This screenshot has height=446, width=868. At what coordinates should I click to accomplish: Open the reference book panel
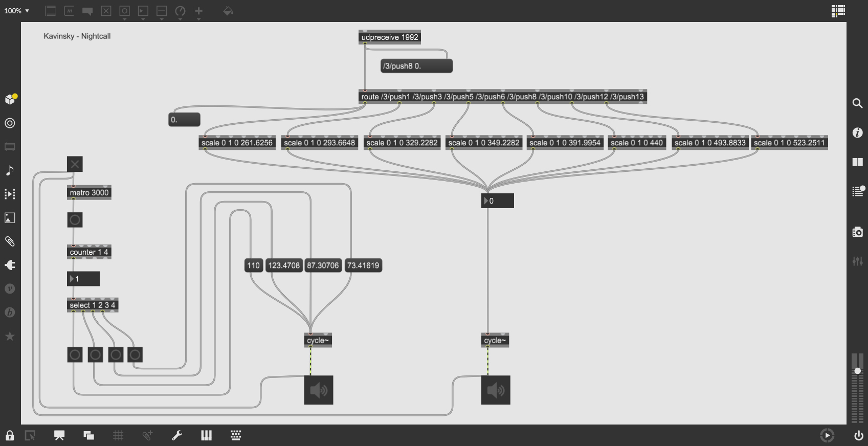858,162
